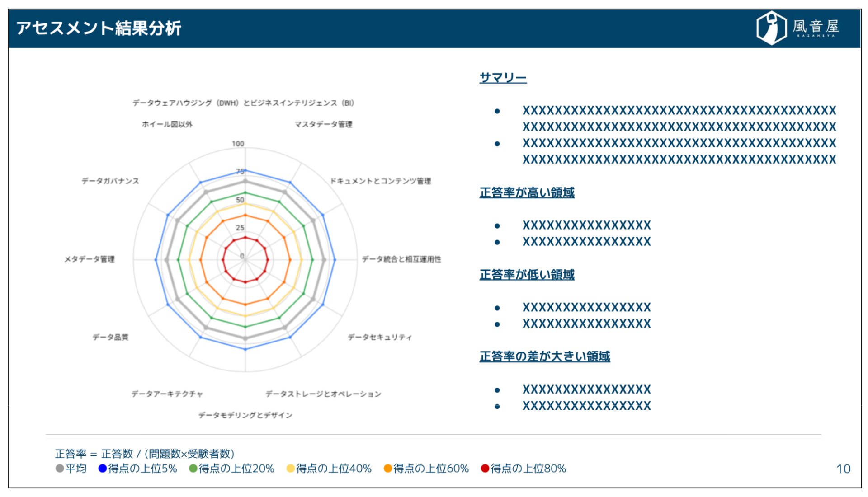
Task: Select the アセスメント結果分析 slide title
Action: [99, 28]
